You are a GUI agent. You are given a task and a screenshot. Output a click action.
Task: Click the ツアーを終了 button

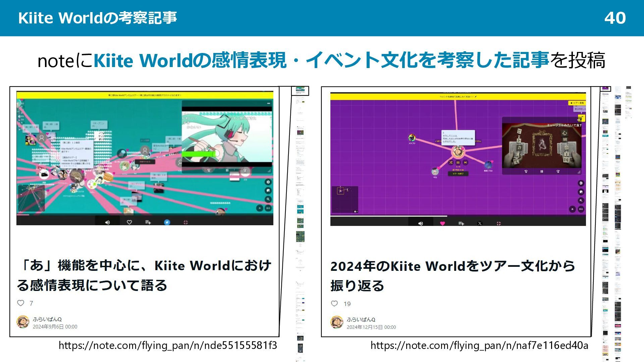tap(458, 174)
